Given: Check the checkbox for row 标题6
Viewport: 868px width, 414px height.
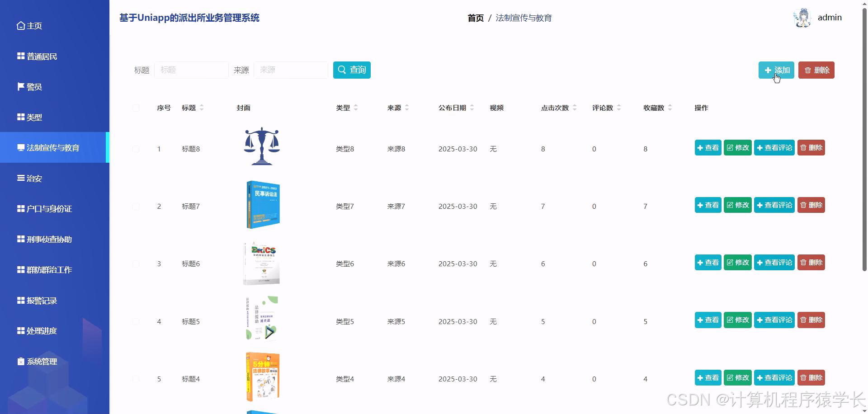Looking at the screenshot, I should 136,263.
